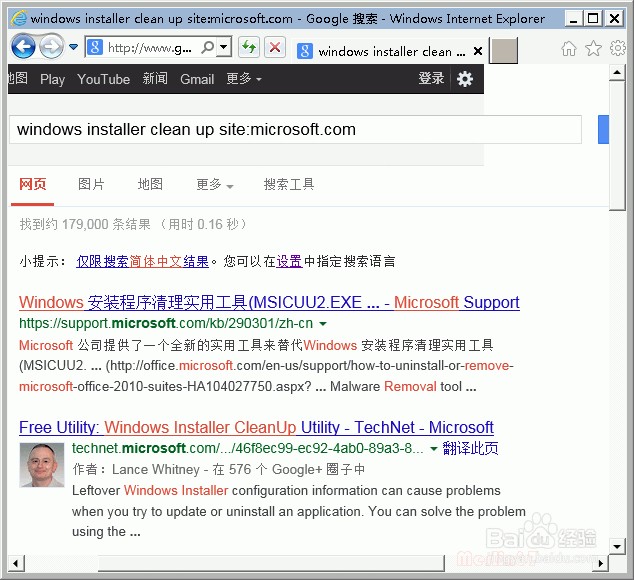Click the 翻译此页 translate link

[x=470, y=449]
